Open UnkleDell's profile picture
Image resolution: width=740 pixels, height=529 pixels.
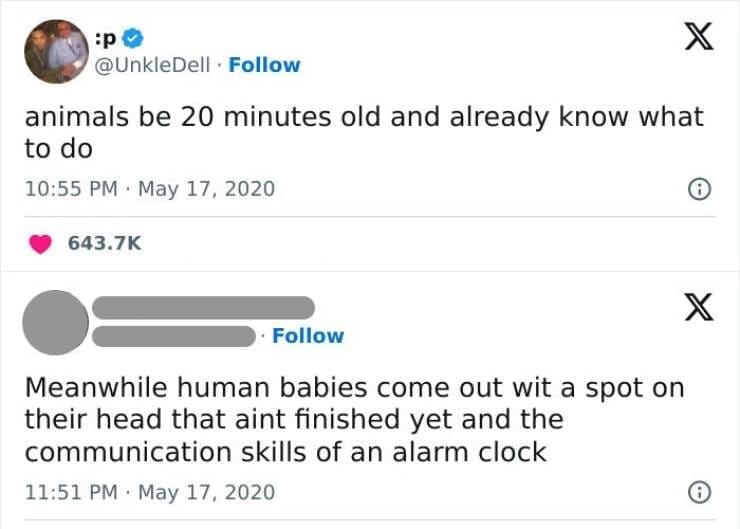(x=55, y=51)
